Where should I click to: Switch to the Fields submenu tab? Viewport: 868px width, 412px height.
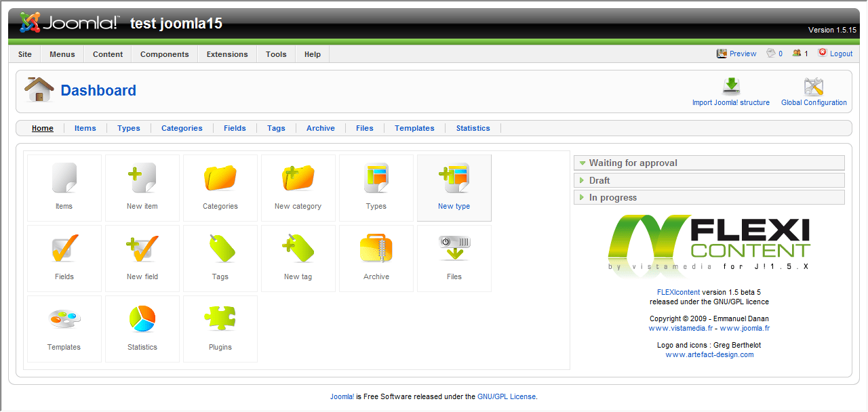pyautogui.click(x=235, y=128)
